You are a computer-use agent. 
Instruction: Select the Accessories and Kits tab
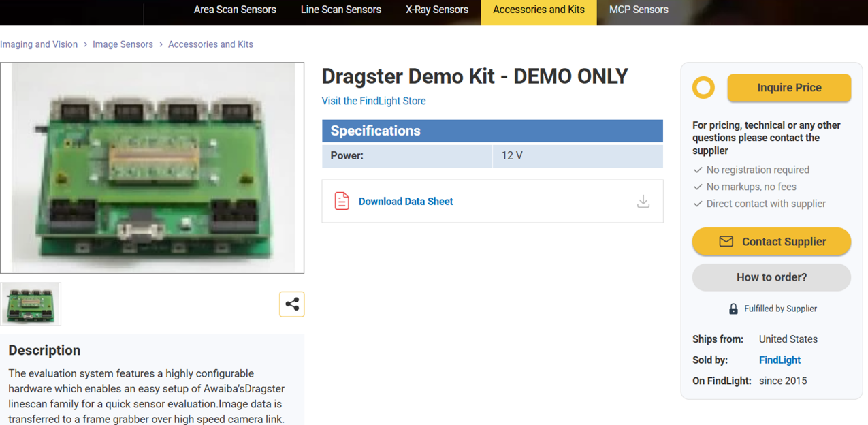click(539, 10)
